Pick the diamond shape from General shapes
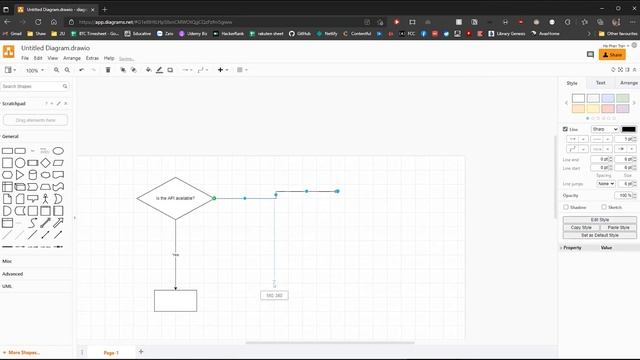The image size is (640, 360). 45,163
